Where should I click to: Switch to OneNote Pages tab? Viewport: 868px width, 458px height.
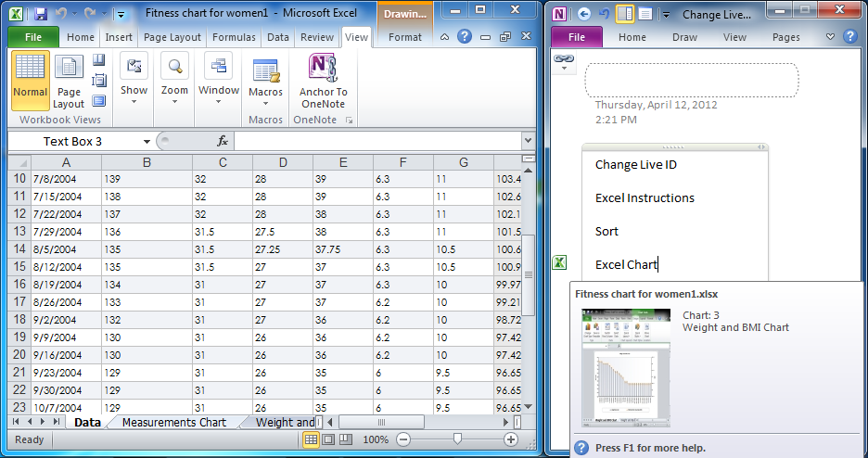(785, 37)
